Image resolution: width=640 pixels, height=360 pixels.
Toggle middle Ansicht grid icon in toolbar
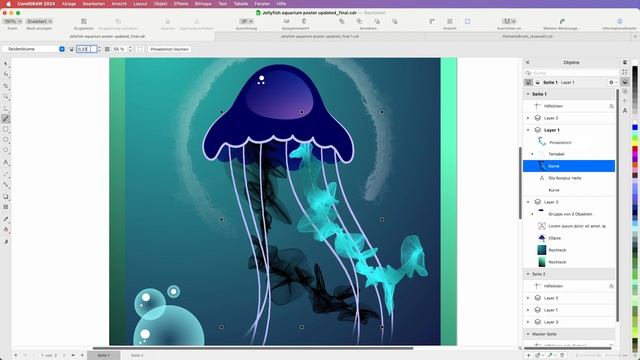(x=449, y=21)
